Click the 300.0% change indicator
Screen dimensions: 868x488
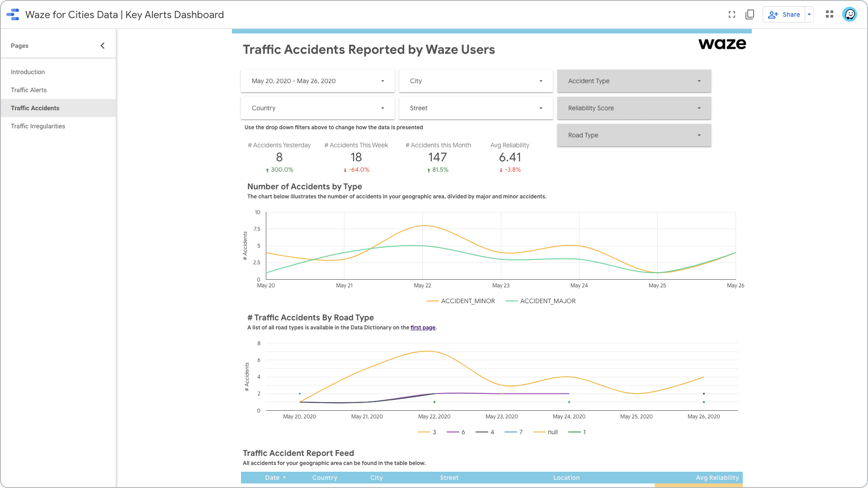point(279,170)
